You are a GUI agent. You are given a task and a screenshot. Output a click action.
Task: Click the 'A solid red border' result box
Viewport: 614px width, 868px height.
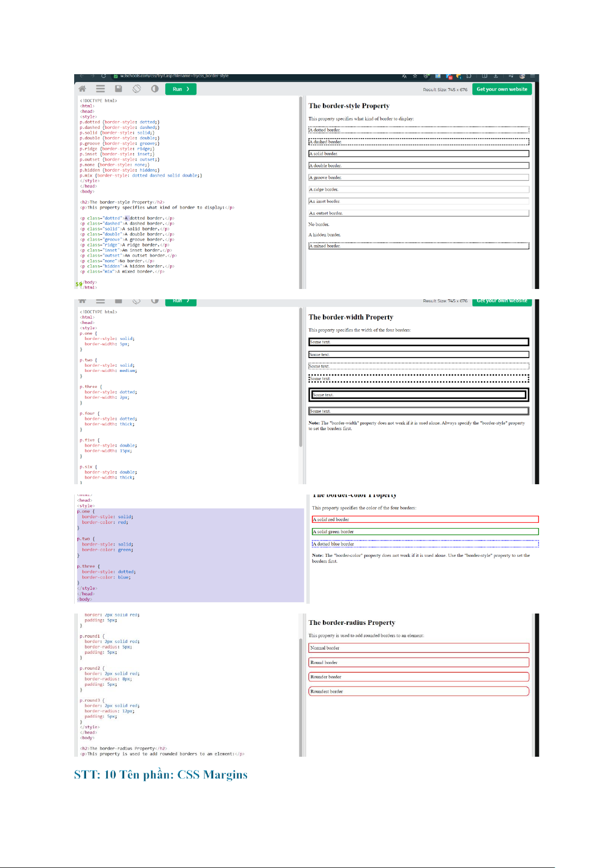[x=425, y=519]
